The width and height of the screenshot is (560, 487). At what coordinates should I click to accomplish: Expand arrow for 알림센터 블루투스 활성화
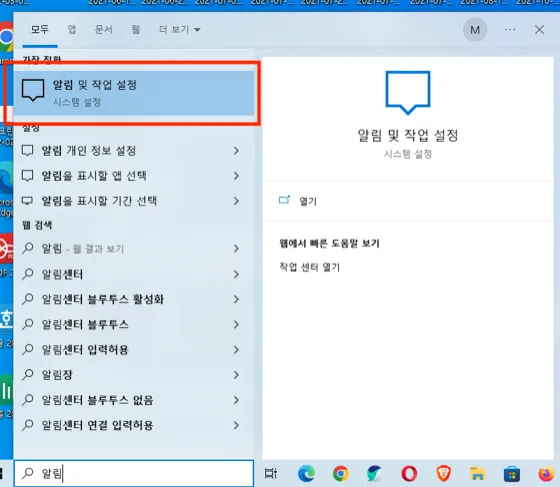point(236,299)
